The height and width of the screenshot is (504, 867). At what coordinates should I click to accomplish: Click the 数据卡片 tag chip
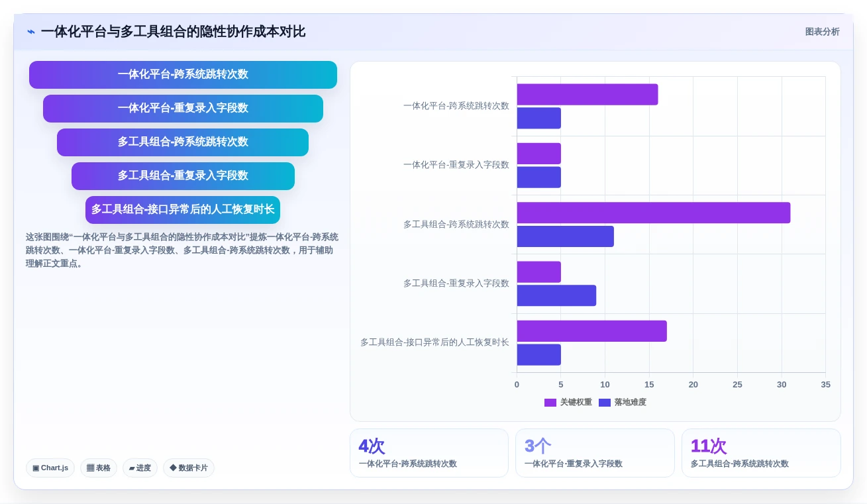(x=189, y=468)
